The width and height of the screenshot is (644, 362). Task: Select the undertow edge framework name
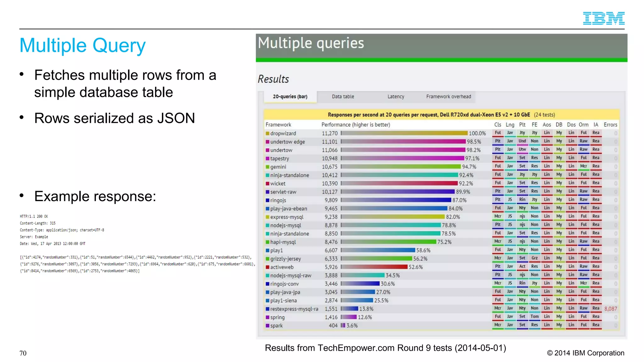point(287,142)
